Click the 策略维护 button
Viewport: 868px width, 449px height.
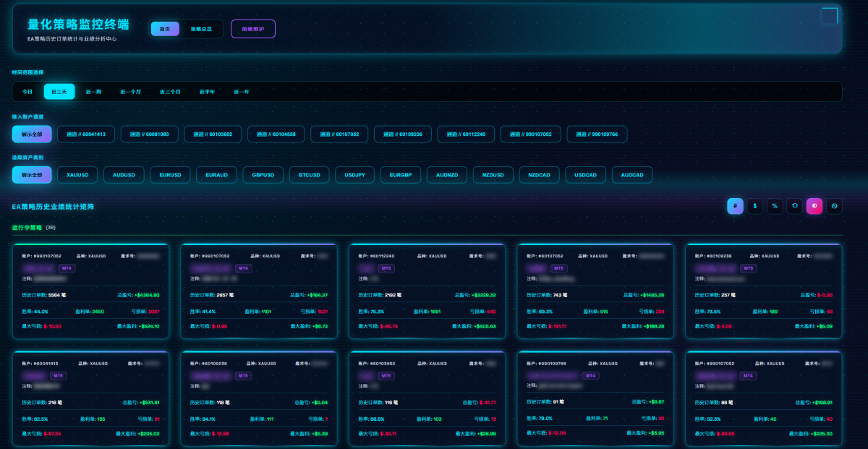(x=253, y=29)
